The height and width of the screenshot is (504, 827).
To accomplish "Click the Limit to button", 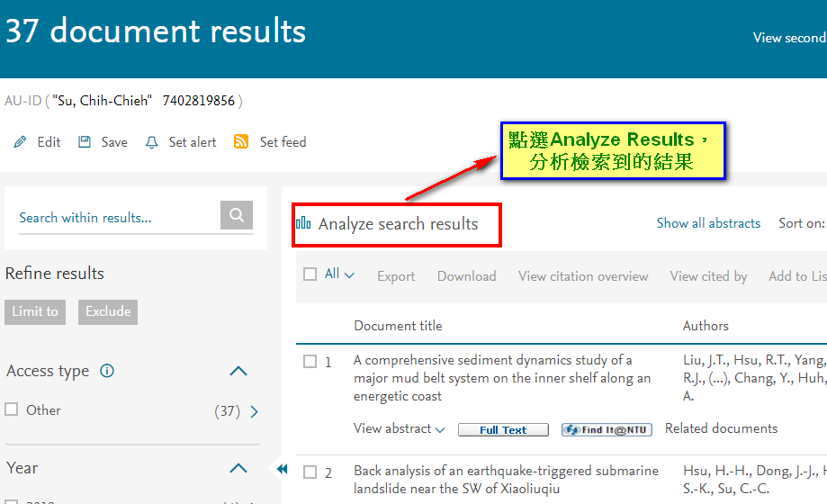I will click(35, 312).
